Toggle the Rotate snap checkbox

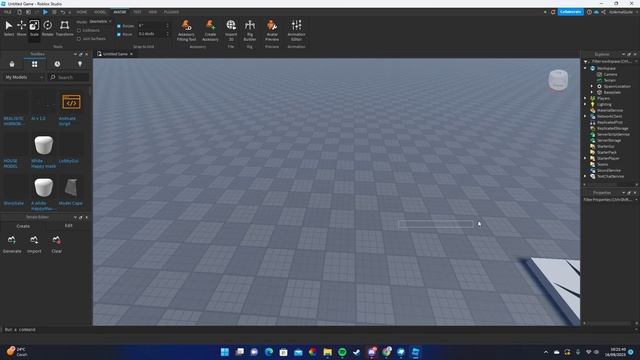pyautogui.click(x=119, y=26)
